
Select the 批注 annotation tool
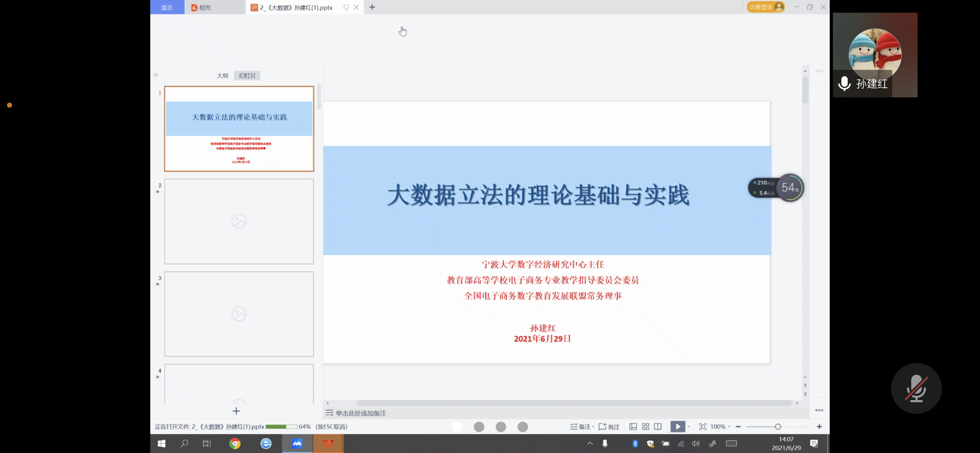coord(609,427)
